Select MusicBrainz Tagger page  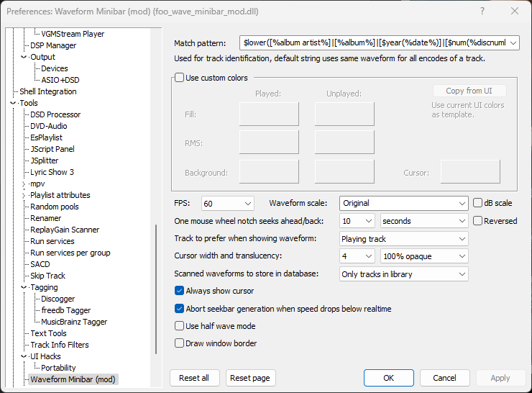point(74,322)
